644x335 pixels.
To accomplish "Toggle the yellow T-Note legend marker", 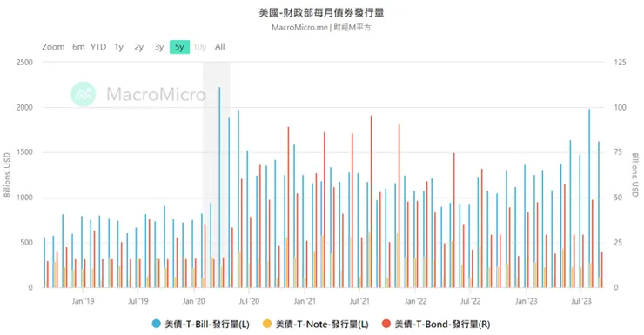I will 267,324.
